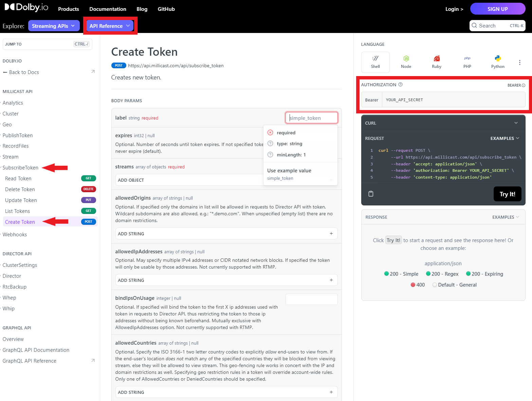The image size is (532, 401).
Task: Choose the 400 response example
Action: click(x=418, y=285)
